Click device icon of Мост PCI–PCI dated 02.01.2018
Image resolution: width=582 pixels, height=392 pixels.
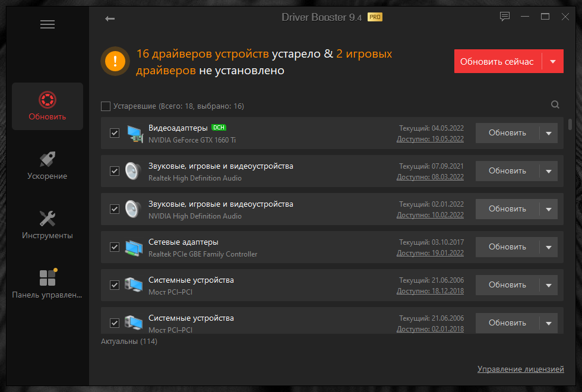(x=134, y=323)
